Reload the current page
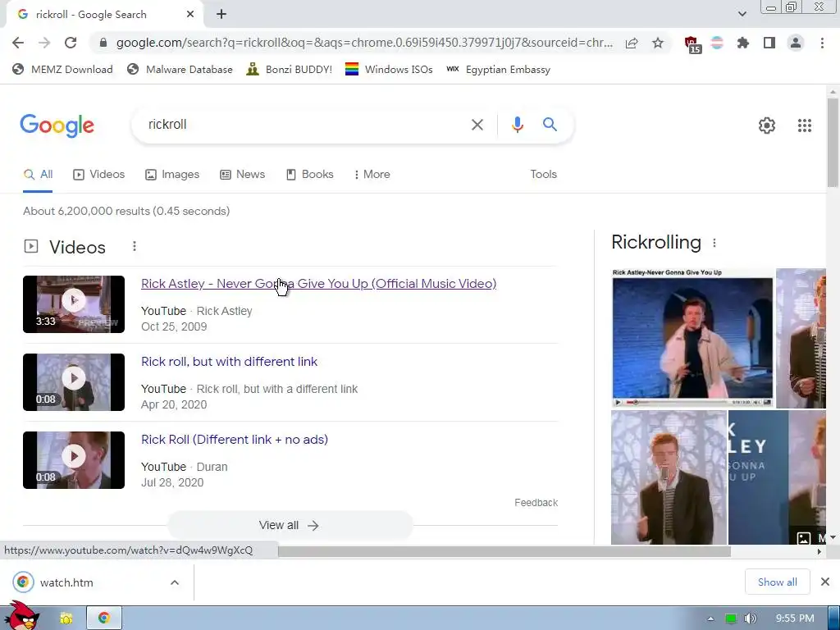Screen dimensions: 840x630 point(71,43)
